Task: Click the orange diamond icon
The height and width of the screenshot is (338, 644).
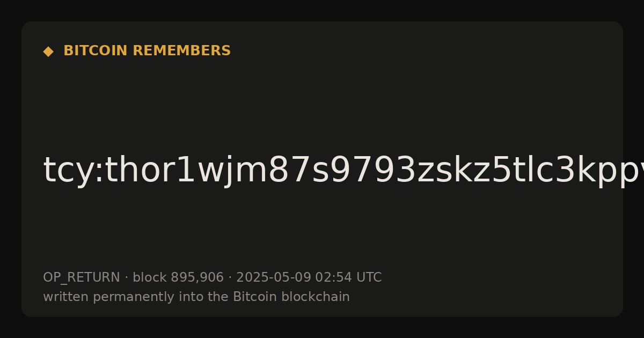Action: coord(48,52)
